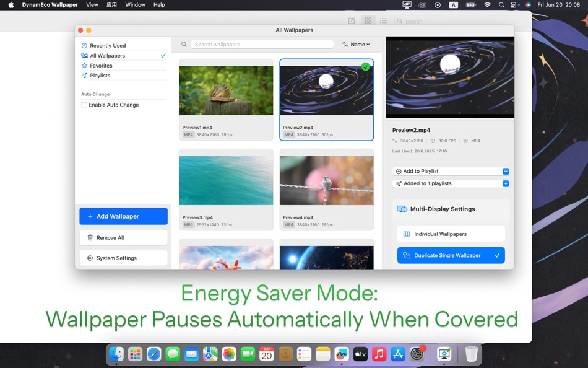Select the Earth from space wallpaper thumbnail
Screen dimensions: 588x368
[x=327, y=258]
